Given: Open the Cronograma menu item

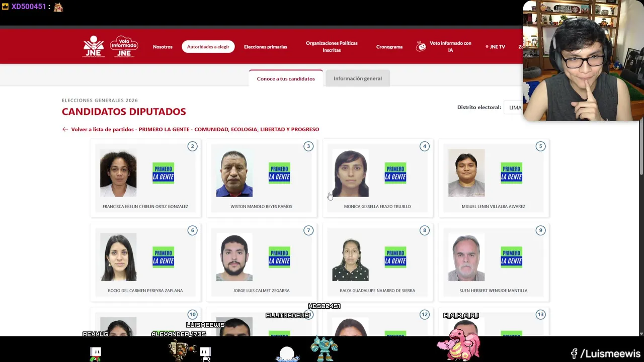Looking at the screenshot, I should click(389, 47).
